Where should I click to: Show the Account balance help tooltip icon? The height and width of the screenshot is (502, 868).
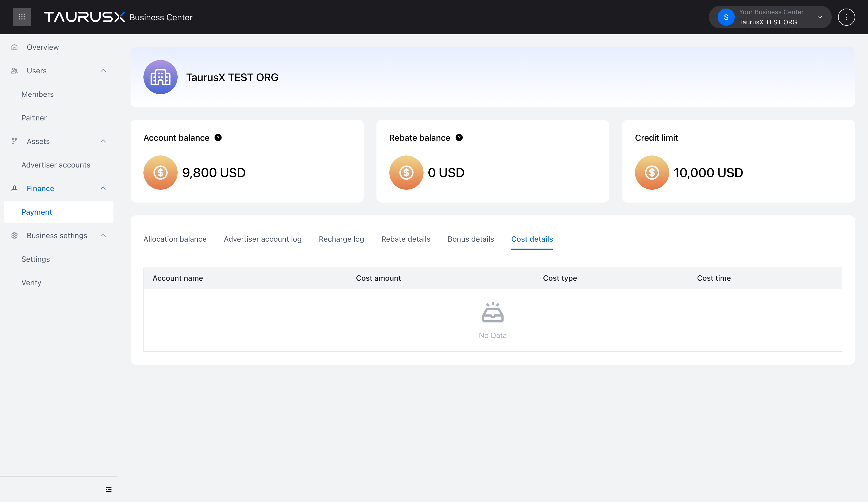[218, 138]
